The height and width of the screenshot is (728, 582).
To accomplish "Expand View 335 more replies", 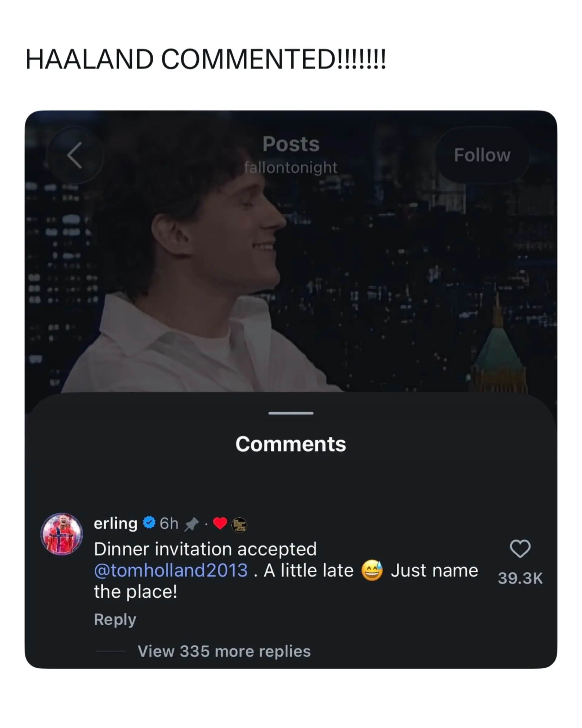I will pos(224,651).
